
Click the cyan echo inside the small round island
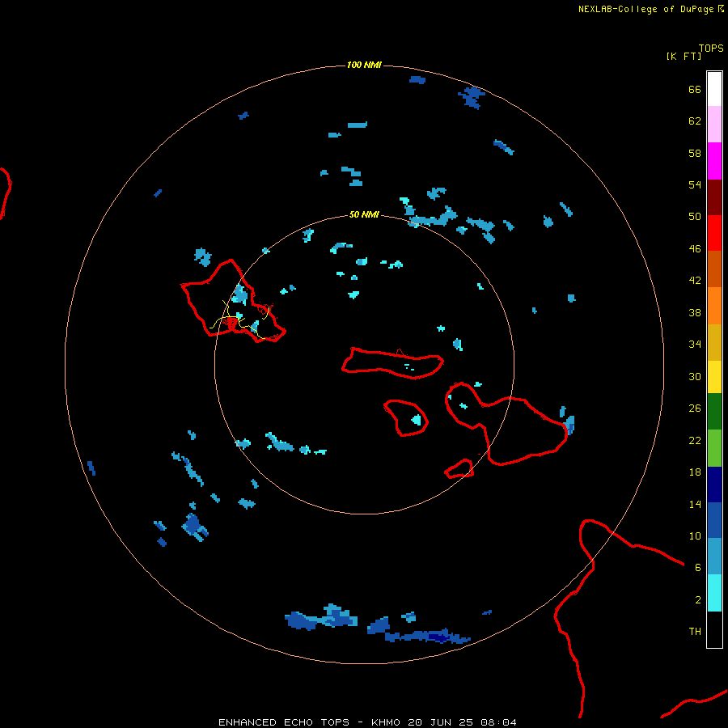pos(417,420)
